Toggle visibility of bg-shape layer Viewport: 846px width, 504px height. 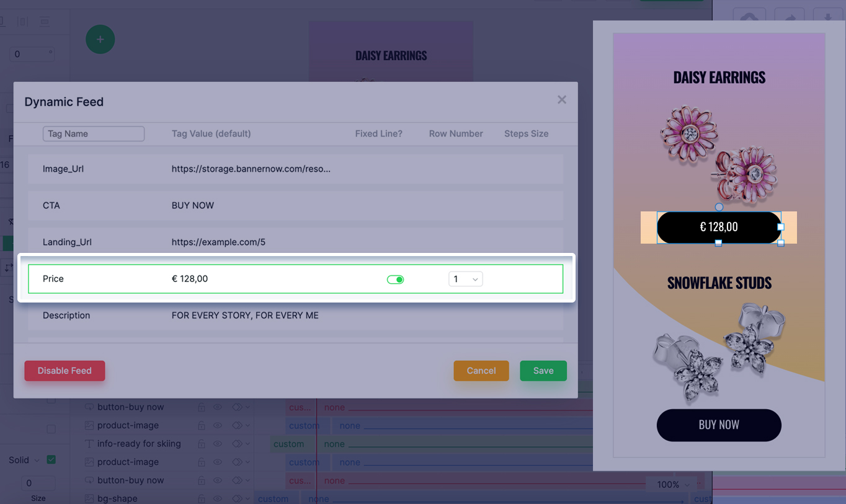pos(218,498)
